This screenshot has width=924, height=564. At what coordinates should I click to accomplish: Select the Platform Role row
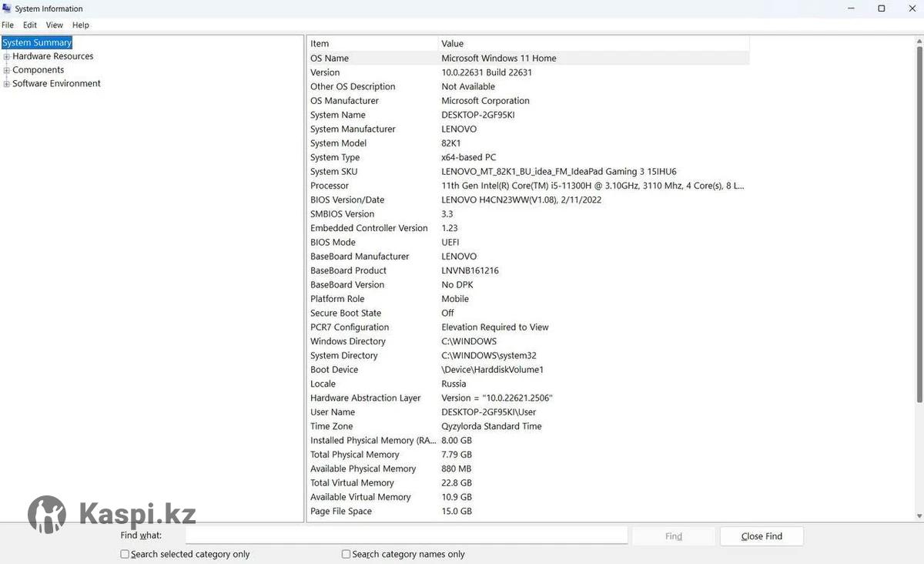click(x=528, y=299)
